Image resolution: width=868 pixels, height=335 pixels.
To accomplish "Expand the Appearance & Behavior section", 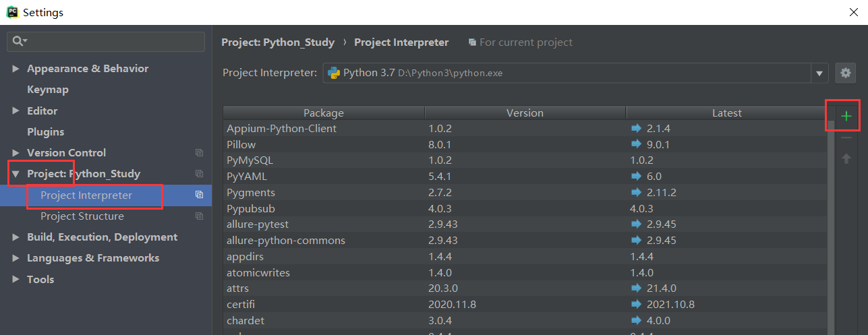I will (16, 69).
